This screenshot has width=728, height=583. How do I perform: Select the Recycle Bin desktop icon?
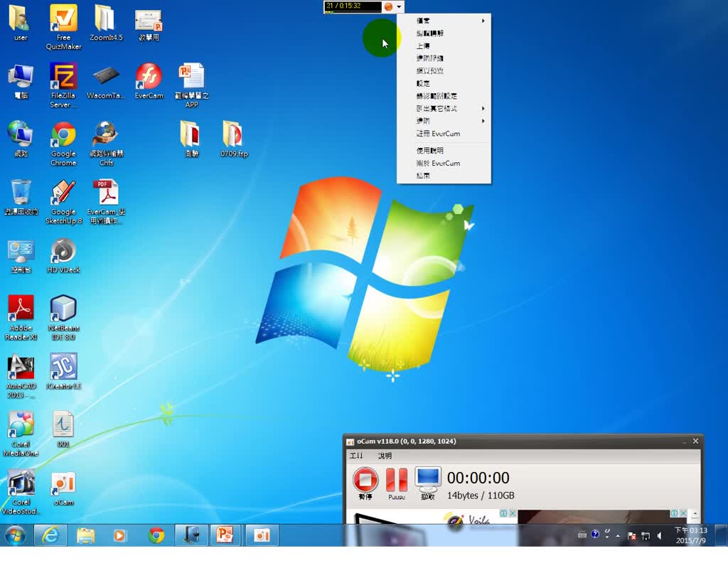pos(21,198)
